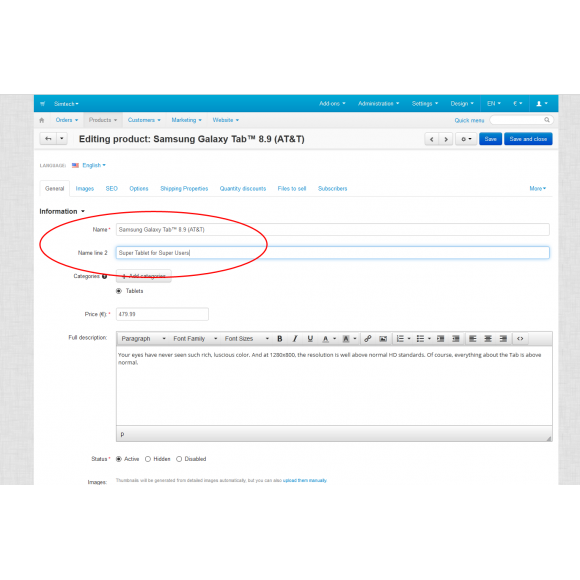Screen dimensions: 580x580
Task: Open the Marketing menu
Action: [186, 120]
